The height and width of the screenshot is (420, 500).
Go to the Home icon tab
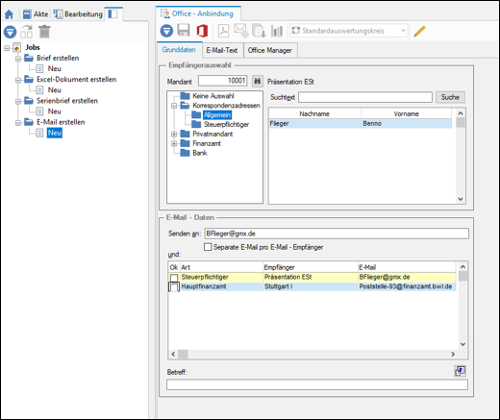tap(9, 14)
